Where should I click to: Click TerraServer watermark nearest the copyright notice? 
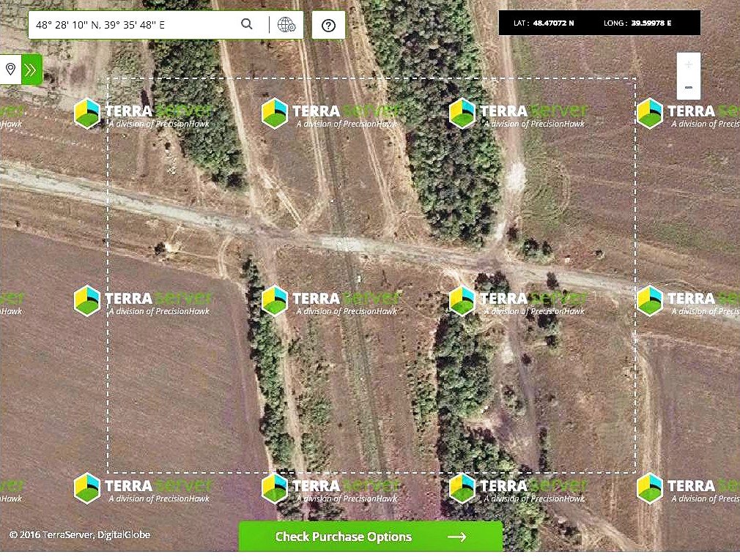[87, 488]
